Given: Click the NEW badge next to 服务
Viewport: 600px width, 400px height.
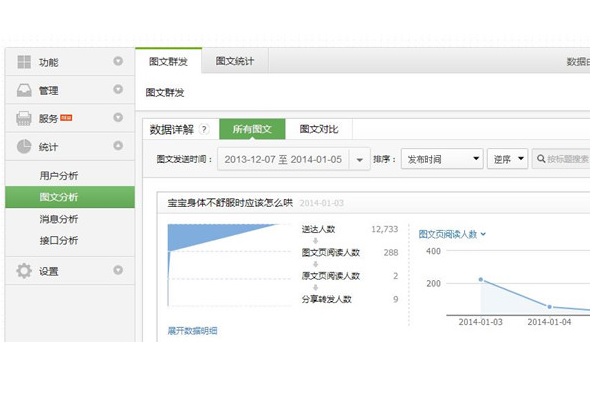Looking at the screenshot, I should pos(66,118).
